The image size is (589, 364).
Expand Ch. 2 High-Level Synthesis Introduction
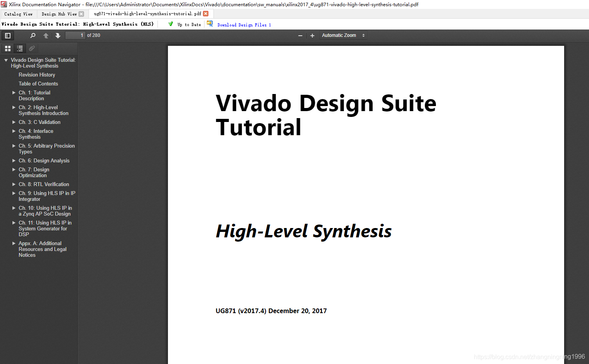(14, 108)
